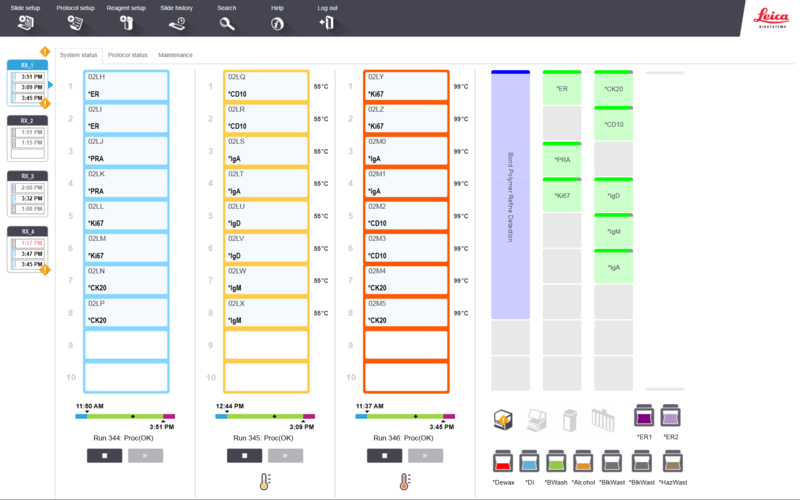Viewport: 800px width, 500px height.
Task: Stop Run 344 with the stop button
Action: [104, 455]
